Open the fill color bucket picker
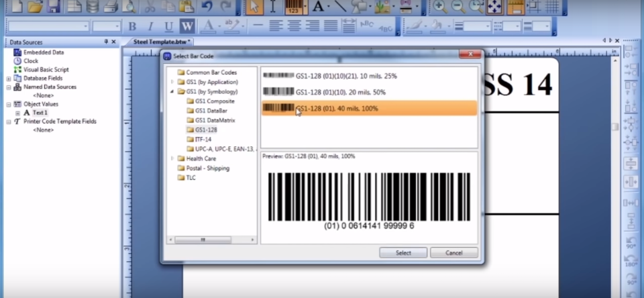The width and height of the screenshot is (644, 298). 435,26
